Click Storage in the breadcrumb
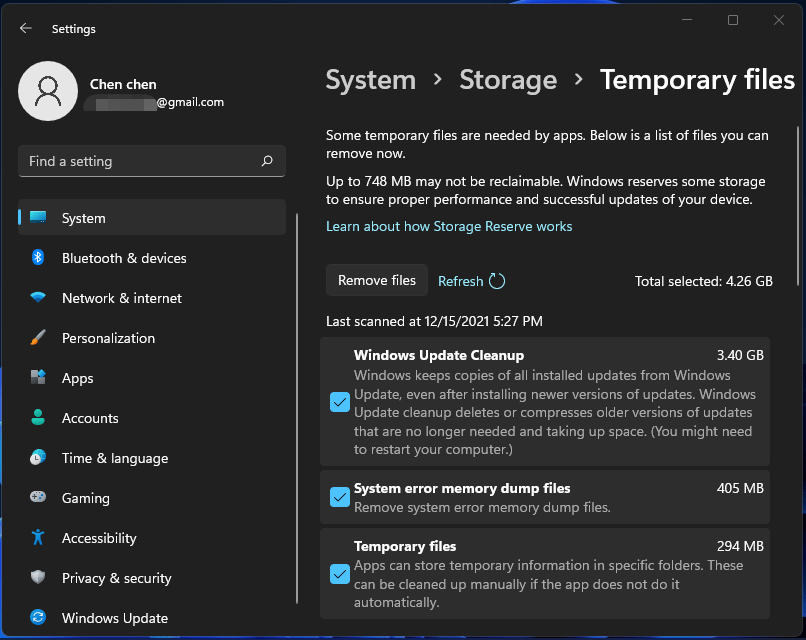Screen dimensions: 806x640 508,80
